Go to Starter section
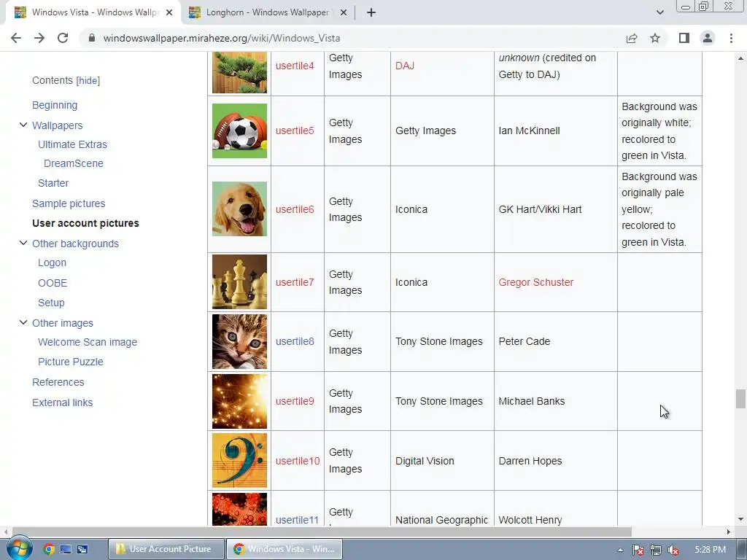This screenshot has height=560, width=747. tap(53, 183)
